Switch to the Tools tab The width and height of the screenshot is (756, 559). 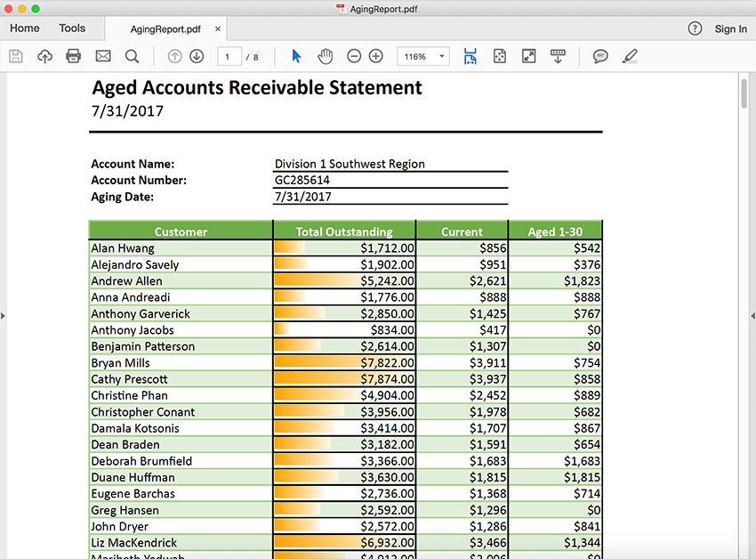(71, 28)
